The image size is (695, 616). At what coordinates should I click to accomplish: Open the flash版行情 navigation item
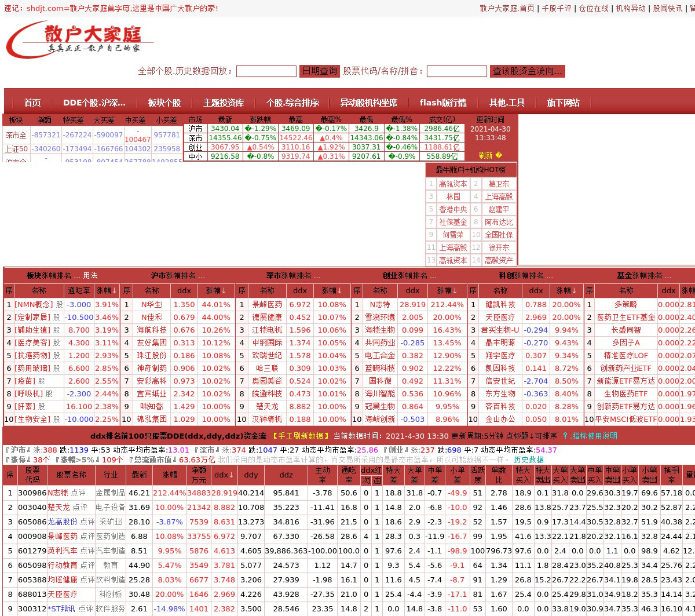[442, 103]
